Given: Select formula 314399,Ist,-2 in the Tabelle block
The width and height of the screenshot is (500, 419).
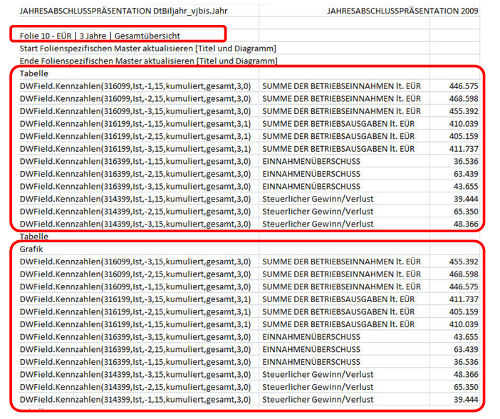Looking at the screenshot, I should point(135,211).
